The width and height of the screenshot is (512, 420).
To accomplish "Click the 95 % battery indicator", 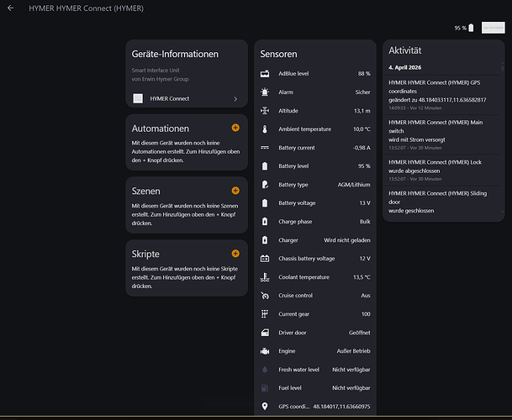I will click(x=465, y=28).
